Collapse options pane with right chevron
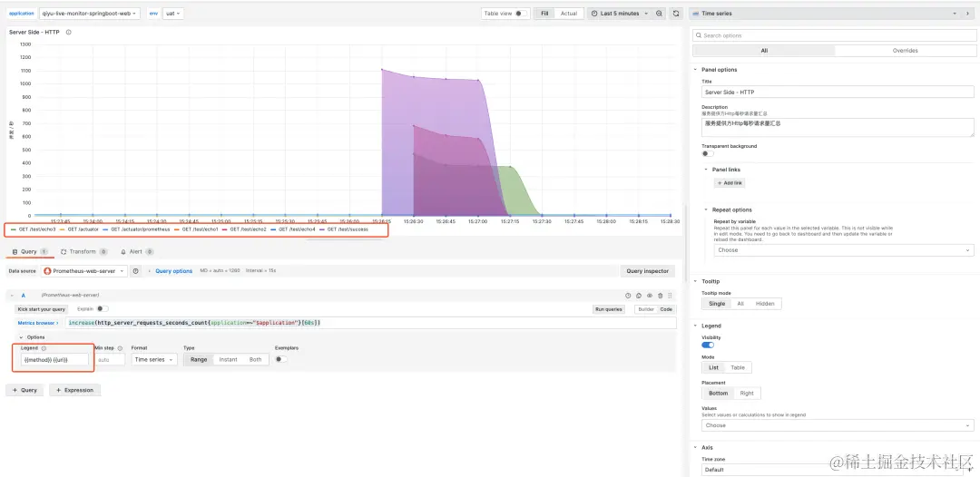 (x=967, y=13)
